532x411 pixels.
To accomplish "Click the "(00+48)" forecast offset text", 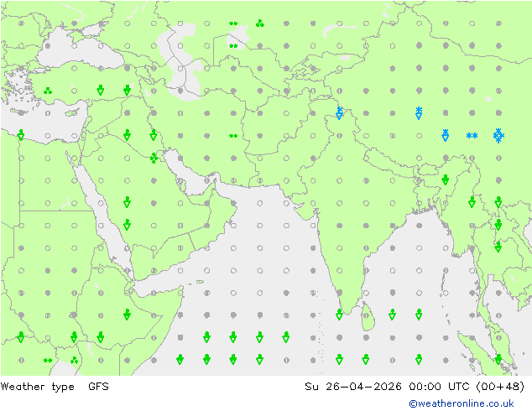I will coord(500,387).
